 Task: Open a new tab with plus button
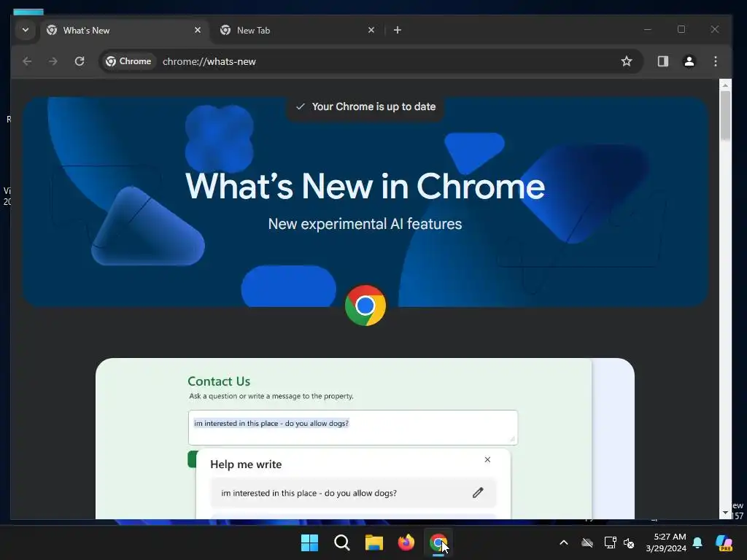point(398,30)
